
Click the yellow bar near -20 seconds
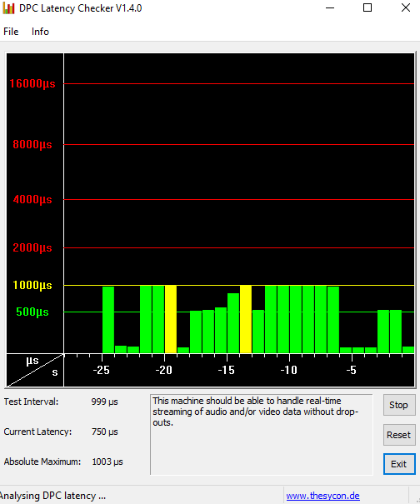pyautogui.click(x=171, y=319)
